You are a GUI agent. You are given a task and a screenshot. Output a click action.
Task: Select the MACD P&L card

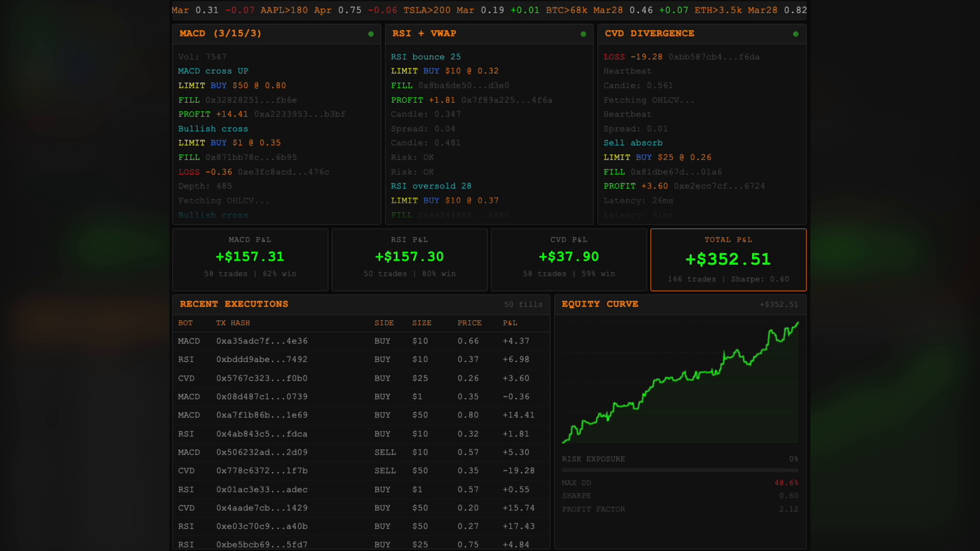pyautogui.click(x=250, y=260)
